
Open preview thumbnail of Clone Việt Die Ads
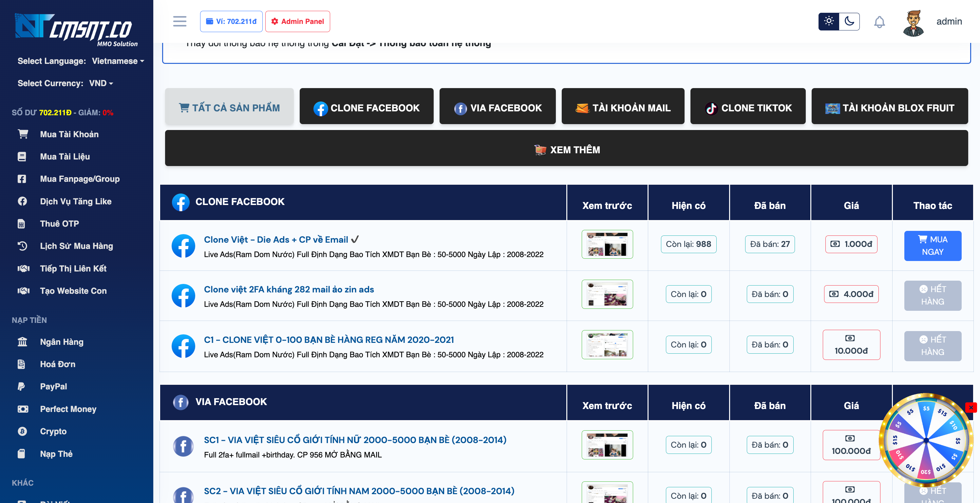tap(607, 244)
